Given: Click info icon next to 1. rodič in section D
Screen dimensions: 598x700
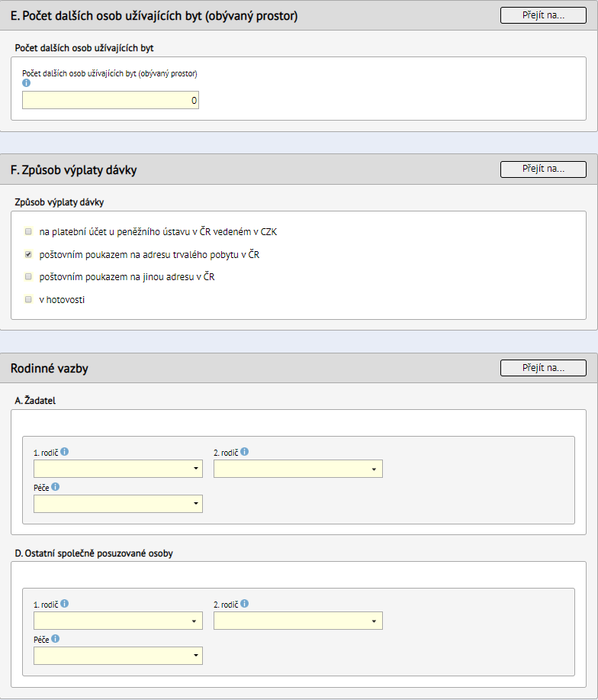Looking at the screenshot, I should [65, 604].
